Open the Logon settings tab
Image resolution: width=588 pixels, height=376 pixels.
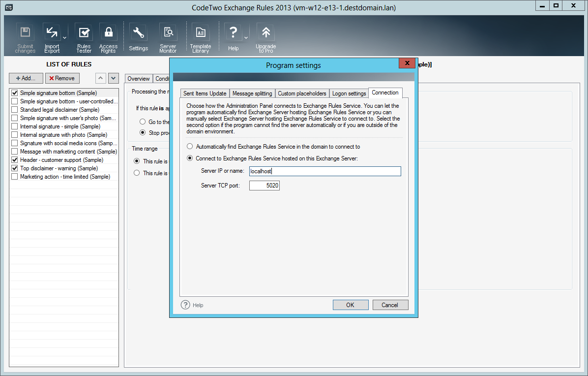coord(349,94)
